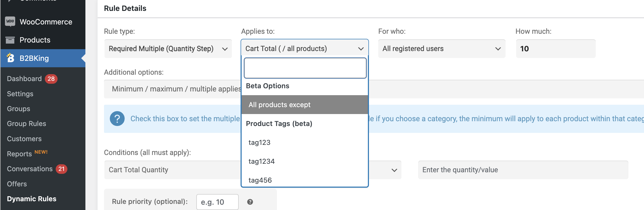Image resolution: width=644 pixels, height=210 pixels.
Task: Collapse the Applies to Cart Total dropdown
Action: pyautogui.click(x=305, y=49)
